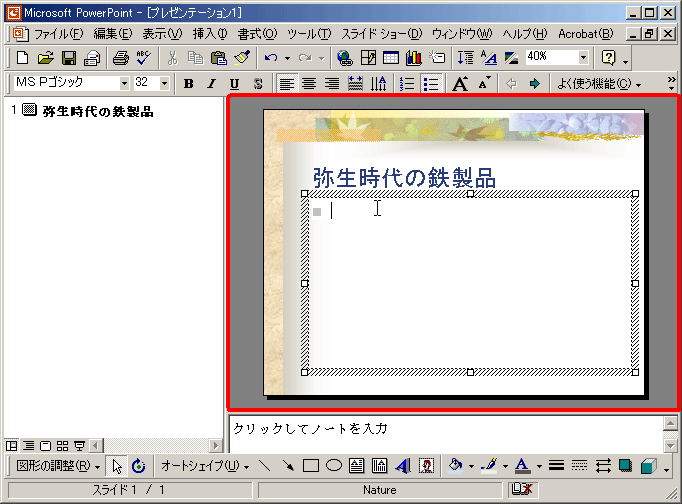The height and width of the screenshot is (504, 682).
Task: Open the 編集 menu
Action: pos(113,34)
